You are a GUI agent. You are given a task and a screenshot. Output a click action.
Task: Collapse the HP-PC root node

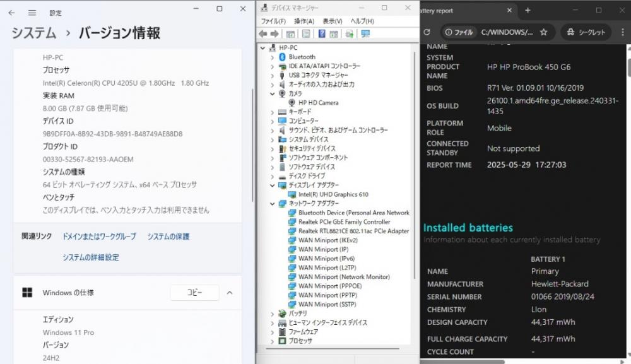tap(263, 48)
